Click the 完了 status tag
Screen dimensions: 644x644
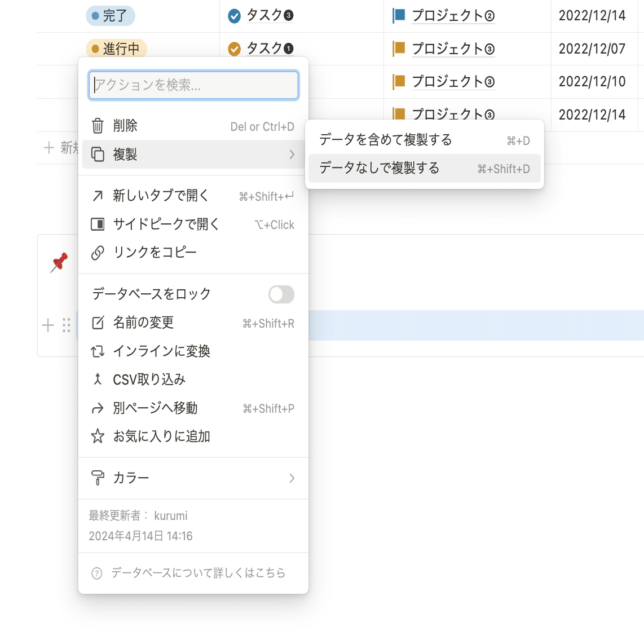(110, 16)
